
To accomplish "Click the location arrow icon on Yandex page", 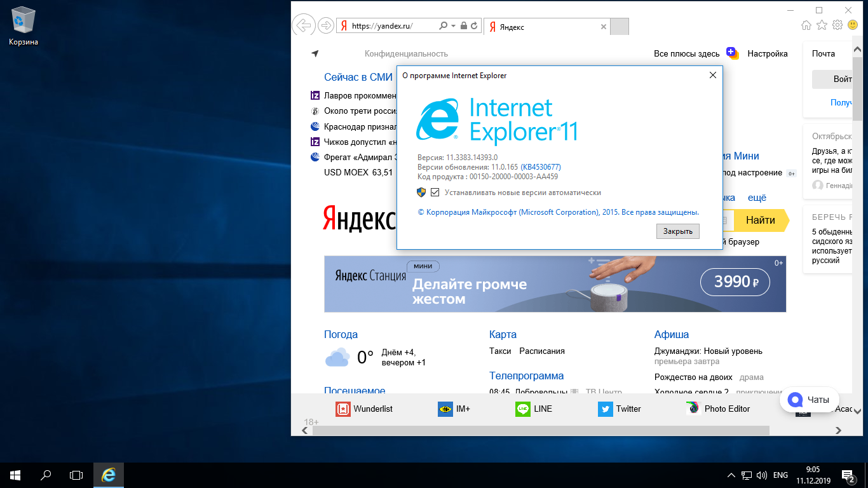I will pos(315,53).
